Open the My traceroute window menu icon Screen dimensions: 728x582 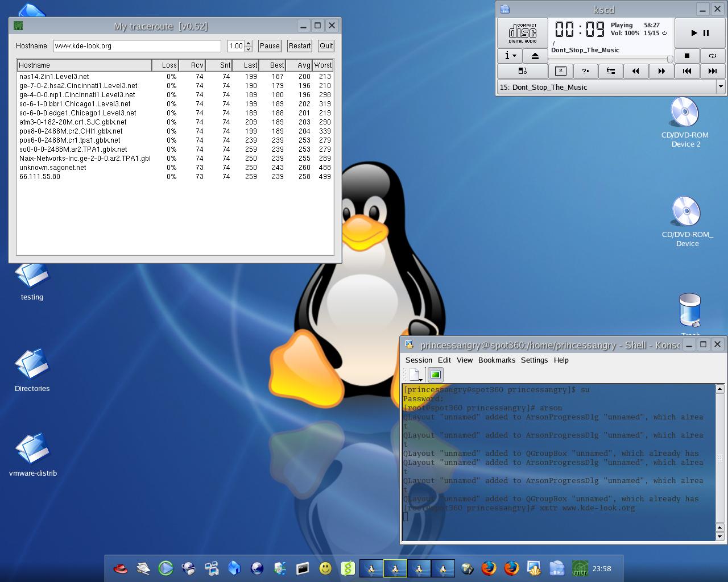coord(18,26)
